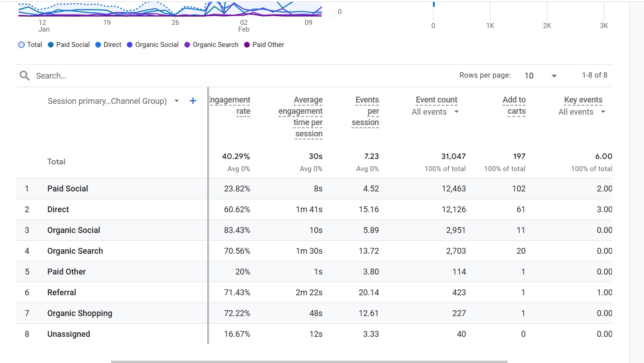Viewport: 644px width, 363px height.
Task: Toggle the Paid Social legend series
Action: [x=69, y=45]
